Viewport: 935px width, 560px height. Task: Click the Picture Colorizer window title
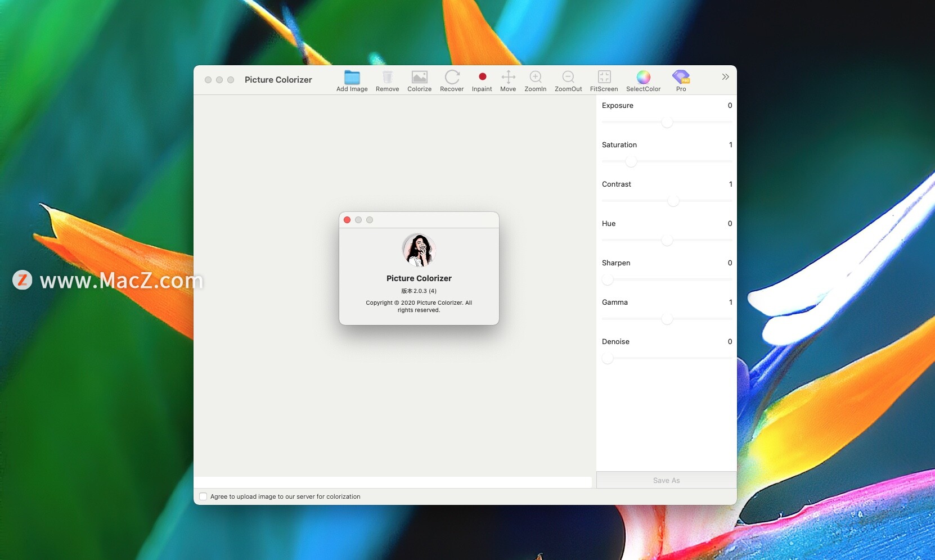click(x=278, y=80)
